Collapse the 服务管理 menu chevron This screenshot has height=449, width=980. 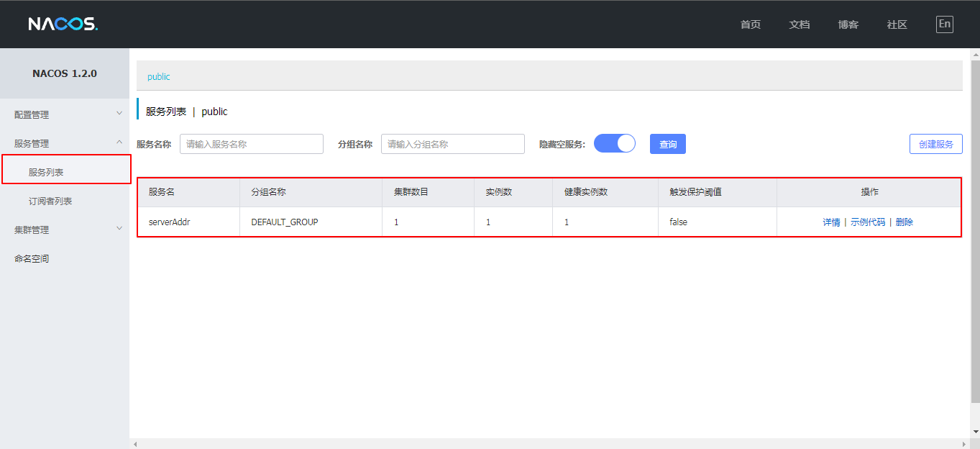[x=119, y=142]
